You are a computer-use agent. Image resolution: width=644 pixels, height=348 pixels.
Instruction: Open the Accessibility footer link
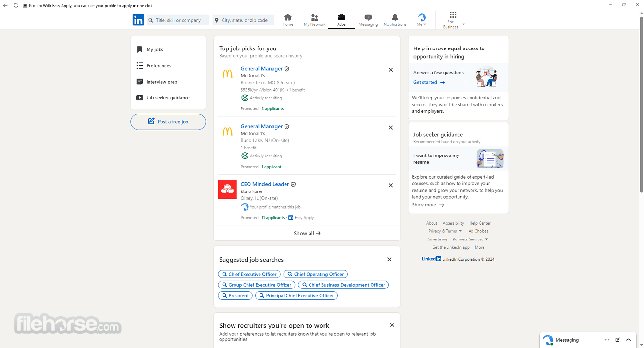pyautogui.click(x=453, y=223)
